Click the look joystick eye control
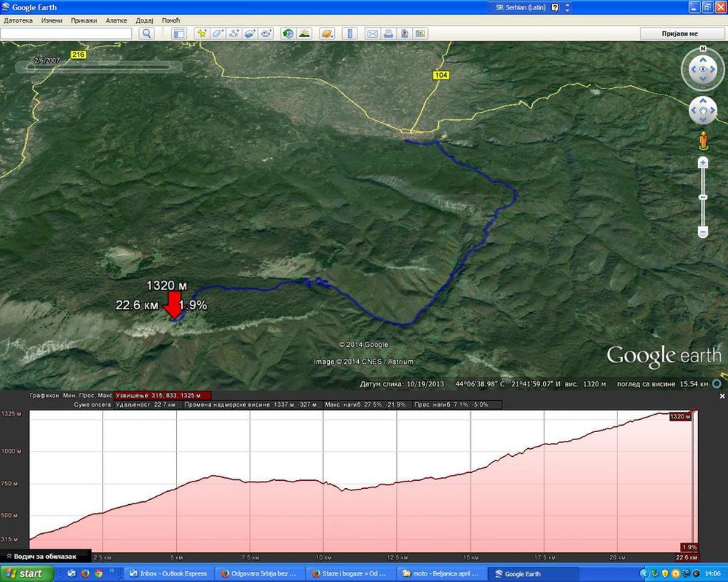Image resolution: width=728 pixels, height=582 pixels. pos(703,69)
